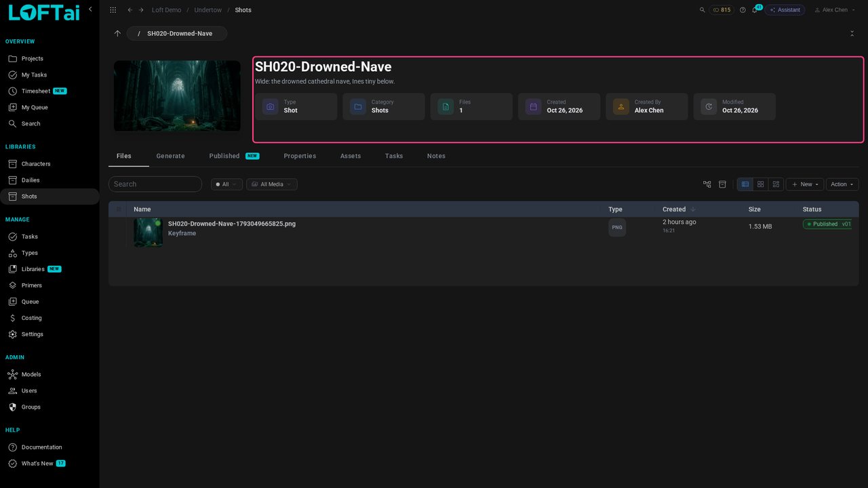Image resolution: width=868 pixels, height=488 pixels.
Task: Open the Action dropdown menu
Action: click(x=842, y=184)
